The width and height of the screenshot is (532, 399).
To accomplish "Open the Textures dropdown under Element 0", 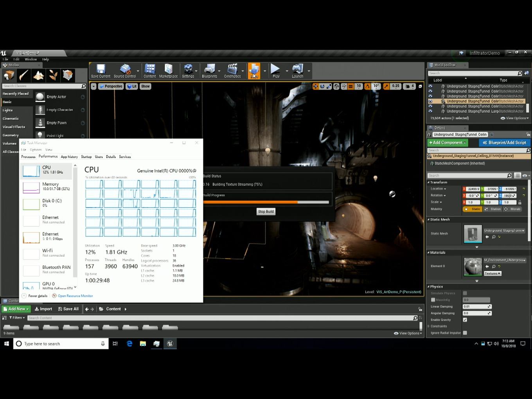I will 492,273.
